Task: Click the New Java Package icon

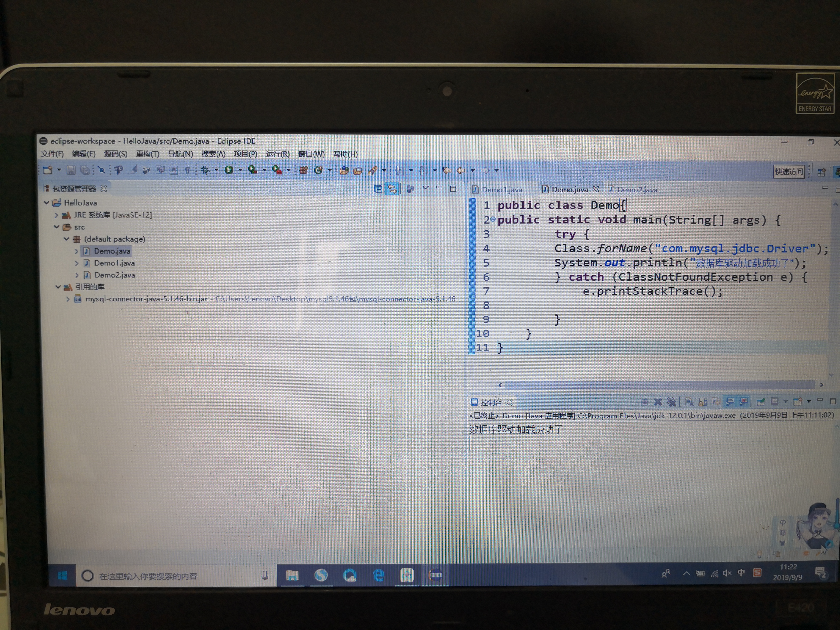Action: click(x=303, y=170)
